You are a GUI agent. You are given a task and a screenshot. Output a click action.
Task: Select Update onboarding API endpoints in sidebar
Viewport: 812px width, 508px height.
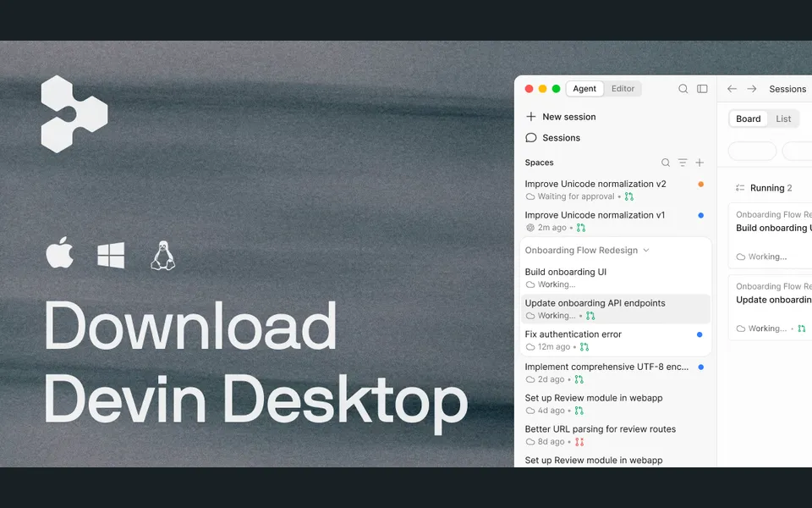pos(615,309)
